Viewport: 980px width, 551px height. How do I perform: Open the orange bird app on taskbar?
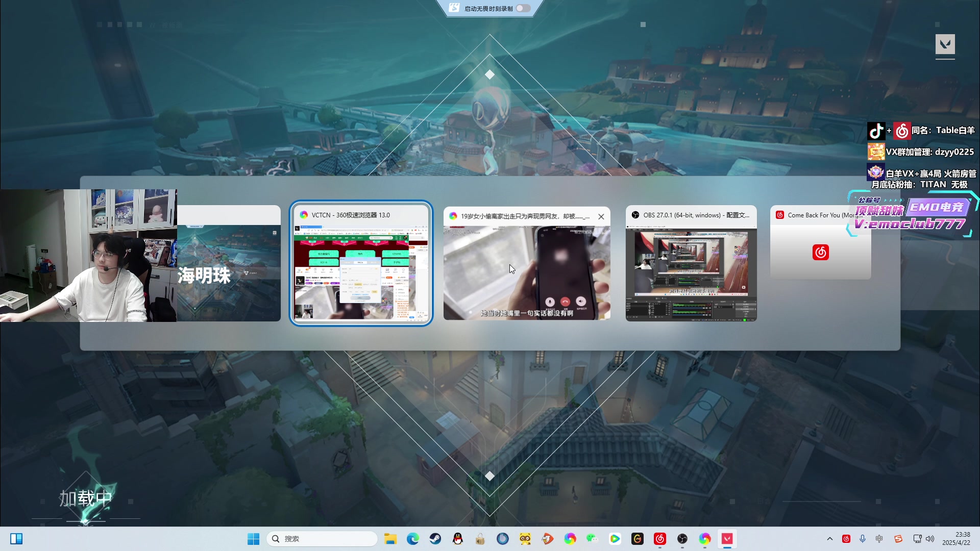pos(548,539)
